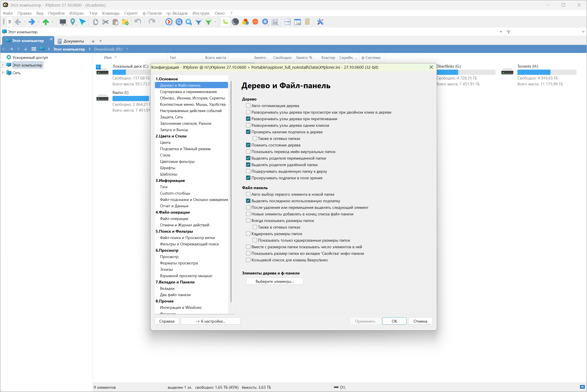The width and height of the screenshot is (587, 392).
Task: Click the Redo arrow icon
Action: pyautogui.click(x=152, y=22)
